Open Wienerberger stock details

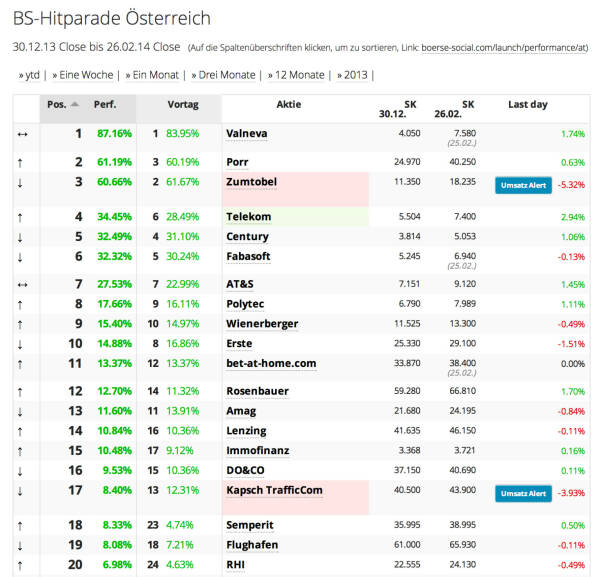[x=261, y=323]
